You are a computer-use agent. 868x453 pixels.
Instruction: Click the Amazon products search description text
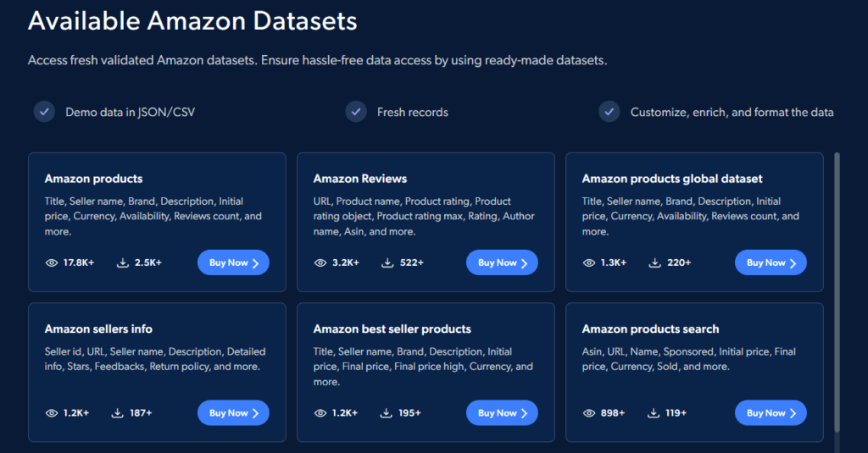[688, 359]
